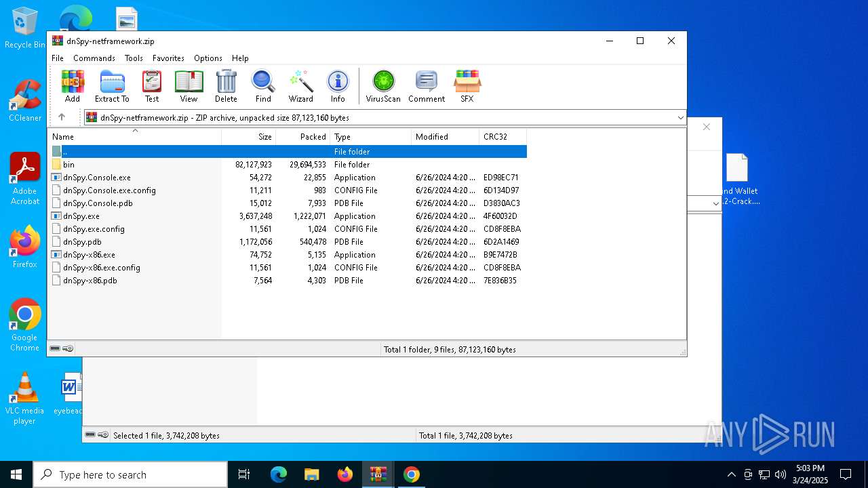Switch to WinRAR taskbar icon
868x488 pixels.
pyautogui.click(x=378, y=474)
